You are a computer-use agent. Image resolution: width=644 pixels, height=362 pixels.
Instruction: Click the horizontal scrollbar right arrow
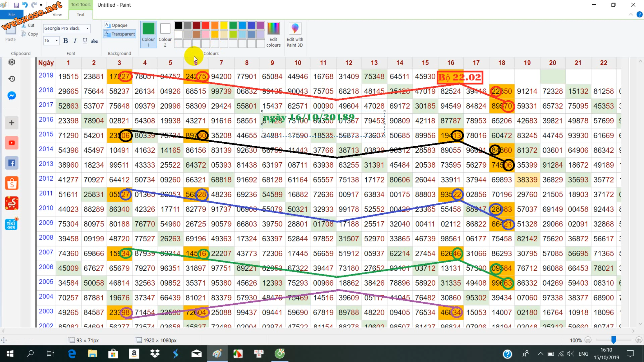click(x=633, y=331)
